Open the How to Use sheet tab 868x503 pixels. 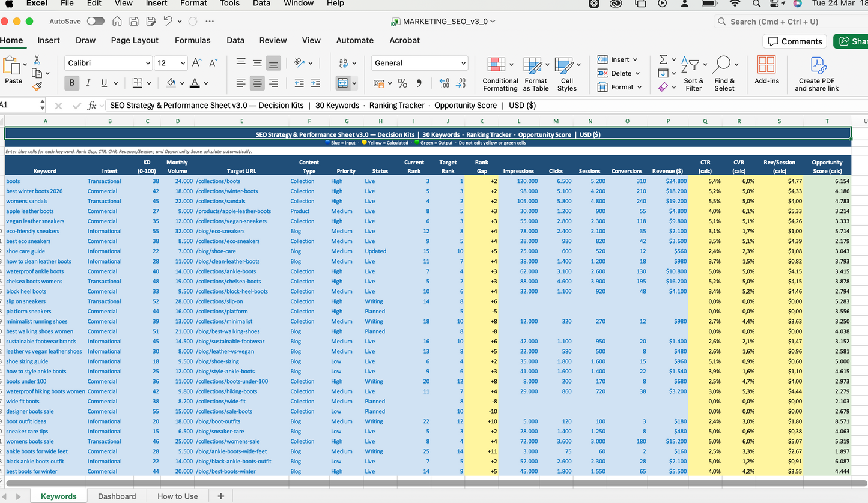(177, 496)
